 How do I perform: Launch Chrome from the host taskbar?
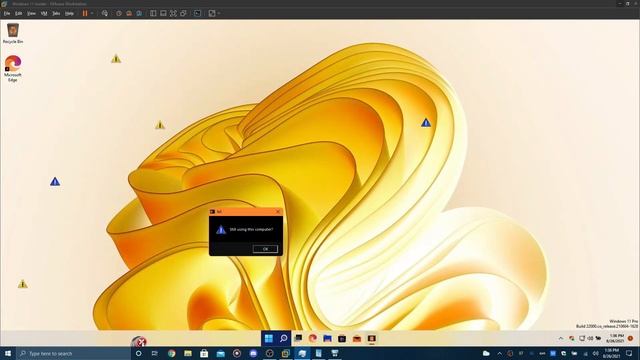click(x=171, y=353)
